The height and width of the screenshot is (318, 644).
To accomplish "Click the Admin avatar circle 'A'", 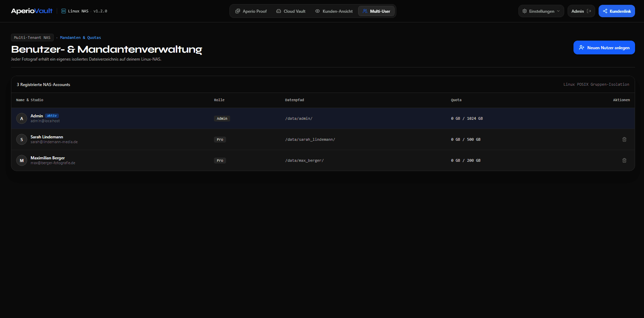I will point(22,118).
